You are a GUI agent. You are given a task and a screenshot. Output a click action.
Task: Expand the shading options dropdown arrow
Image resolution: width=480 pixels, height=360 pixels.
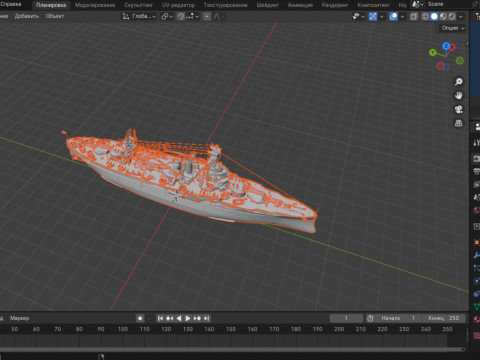click(x=461, y=16)
